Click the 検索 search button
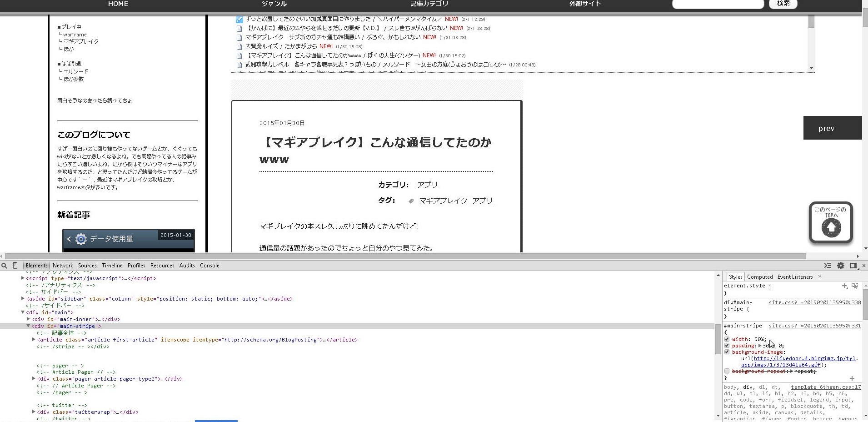The image size is (868, 422). (x=783, y=4)
